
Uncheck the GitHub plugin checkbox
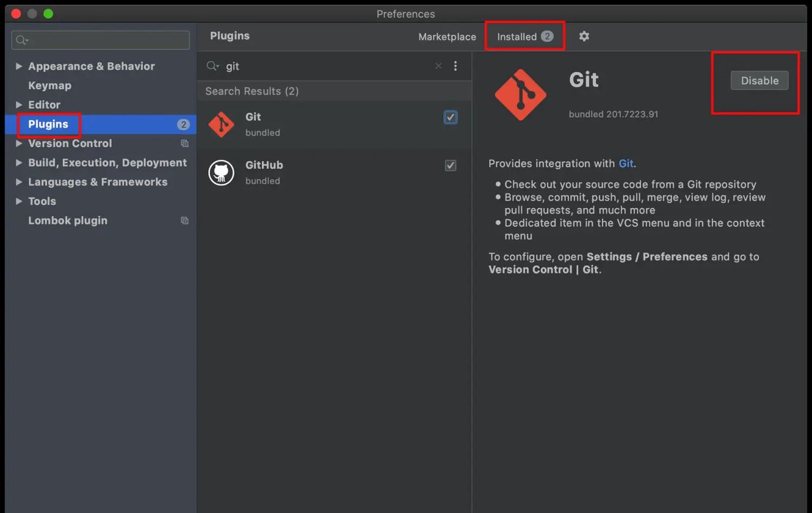pos(450,166)
